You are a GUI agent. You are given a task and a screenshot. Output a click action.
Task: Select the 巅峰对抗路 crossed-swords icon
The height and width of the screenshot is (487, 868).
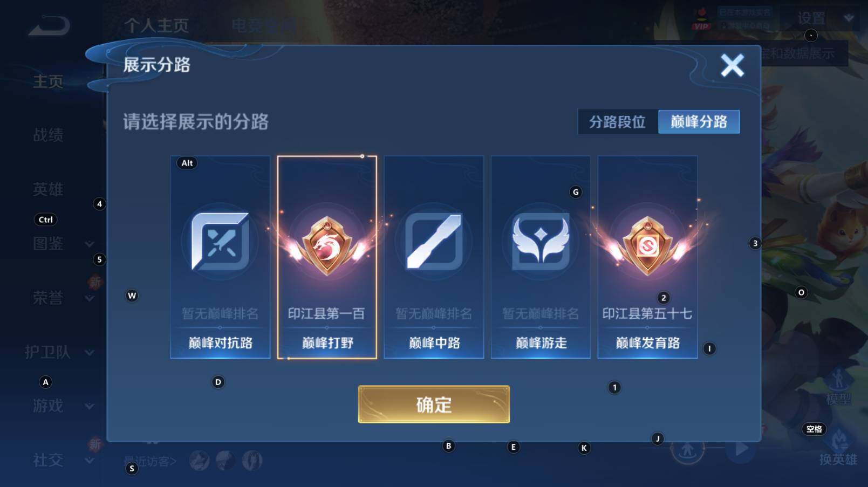pos(220,242)
